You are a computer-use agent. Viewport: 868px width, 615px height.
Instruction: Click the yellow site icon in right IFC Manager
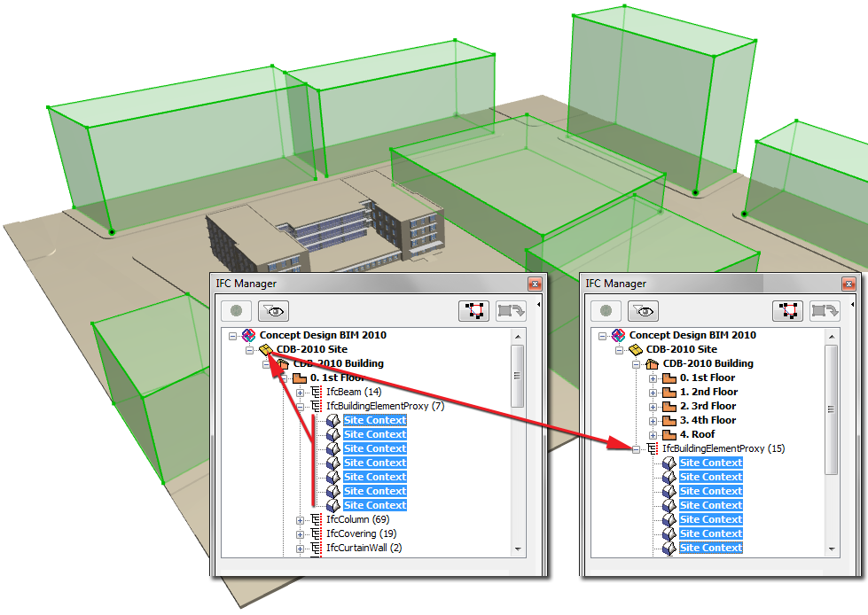(x=636, y=349)
